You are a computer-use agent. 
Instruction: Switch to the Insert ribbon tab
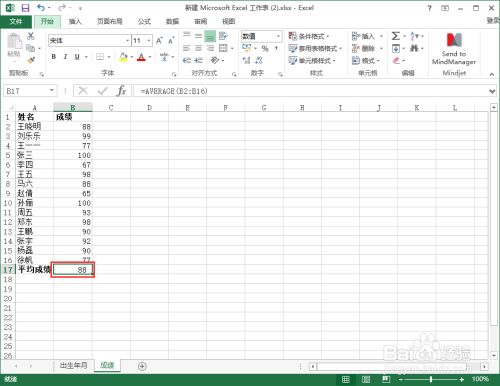click(75, 22)
